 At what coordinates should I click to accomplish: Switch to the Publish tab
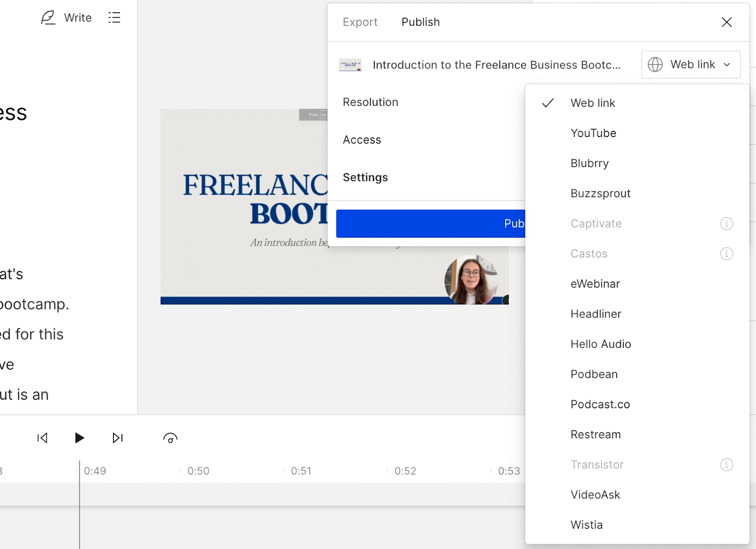click(421, 22)
